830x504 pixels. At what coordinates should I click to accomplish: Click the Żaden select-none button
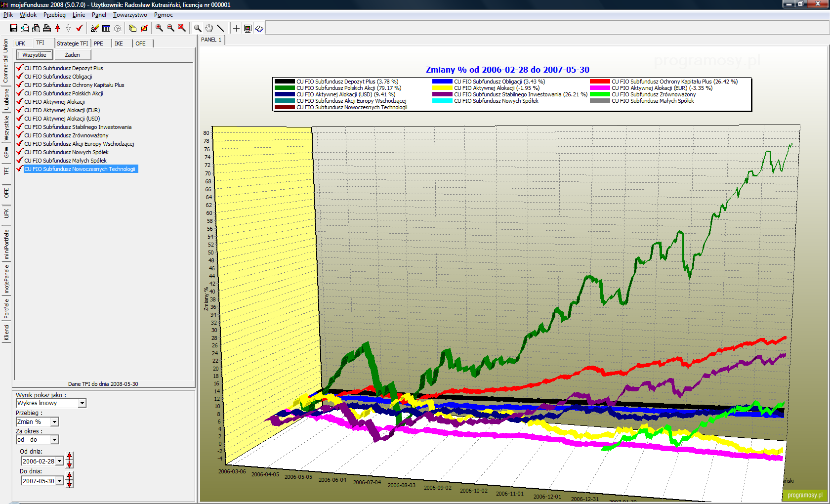pos(72,55)
